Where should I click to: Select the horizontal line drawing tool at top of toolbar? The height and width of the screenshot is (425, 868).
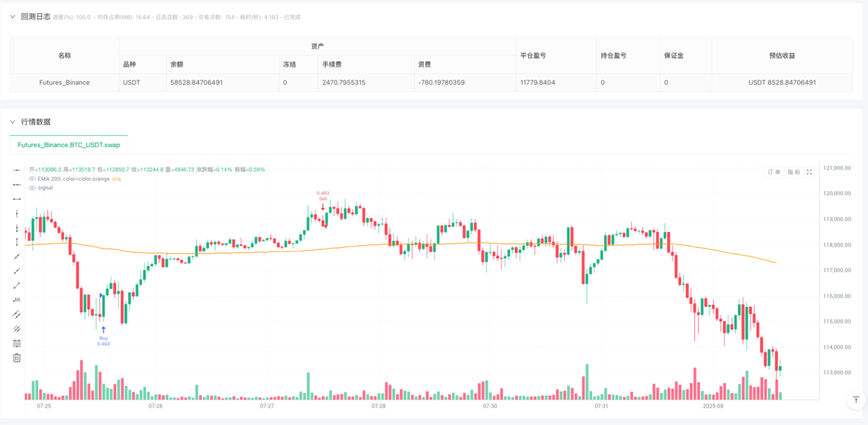coord(17,170)
